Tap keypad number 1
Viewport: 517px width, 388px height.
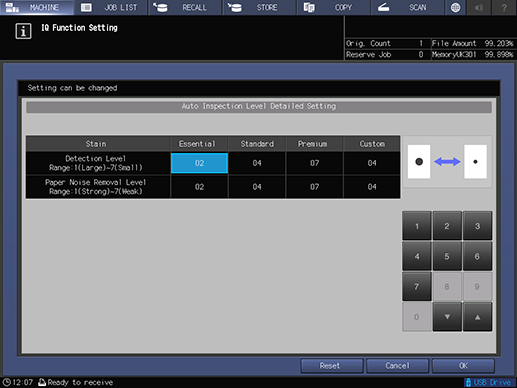pos(417,226)
